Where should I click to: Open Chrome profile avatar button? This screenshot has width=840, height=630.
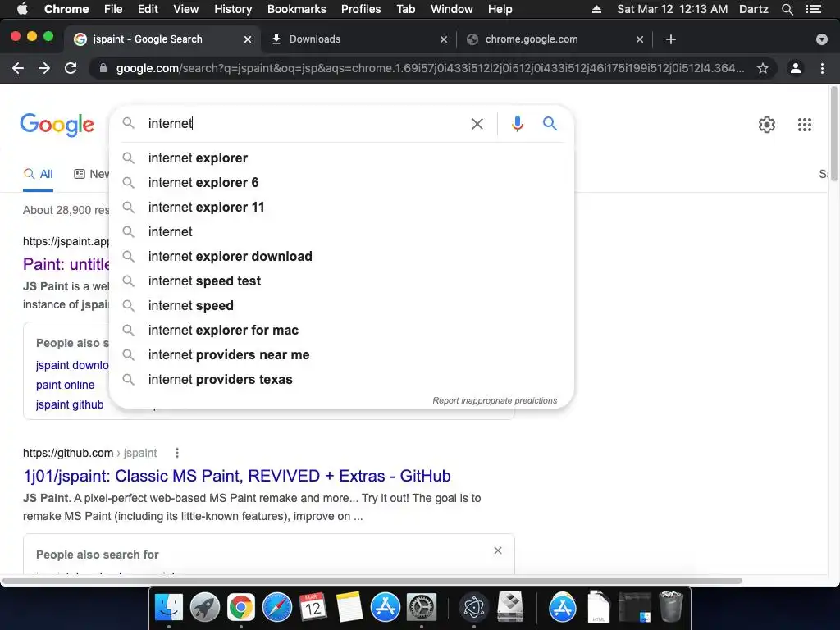pos(796,68)
